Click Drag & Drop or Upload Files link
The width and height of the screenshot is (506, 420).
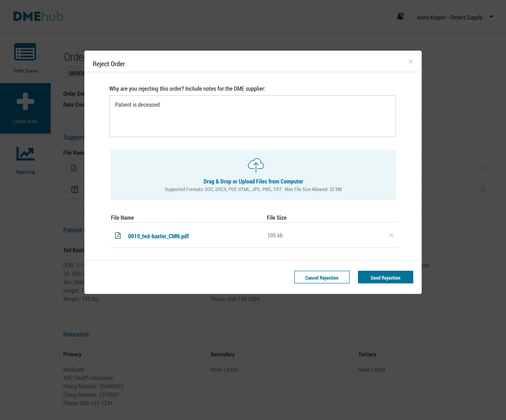pos(253,182)
